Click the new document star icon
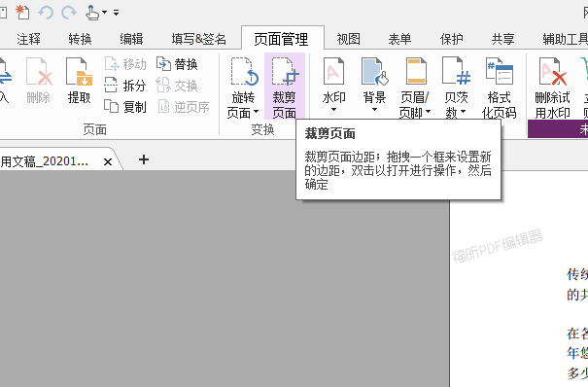Screen dimensions: 588x387 click(22, 13)
